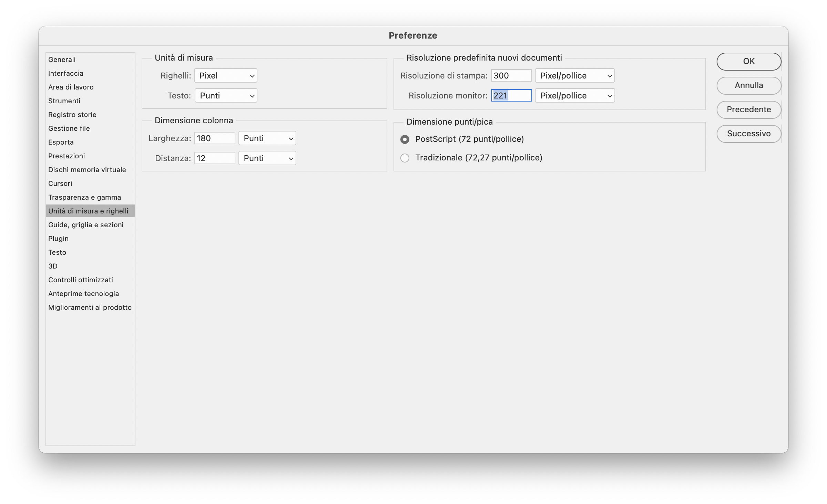The height and width of the screenshot is (504, 827).
Task: Open Risoluzione di stampa unit dropdown
Action: pos(575,76)
